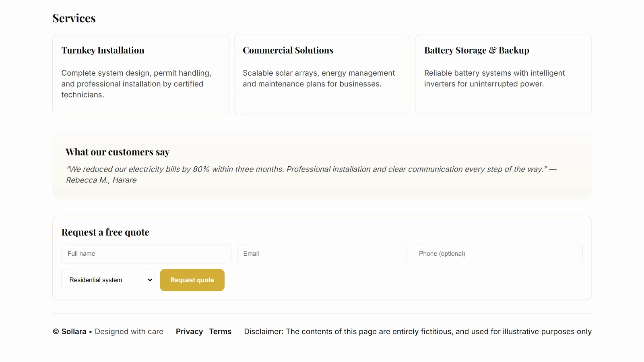Image resolution: width=644 pixels, height=362 pixels.
Task: Click Rebecca M.'s testimonial quote text
Action: tap(306, 170)
